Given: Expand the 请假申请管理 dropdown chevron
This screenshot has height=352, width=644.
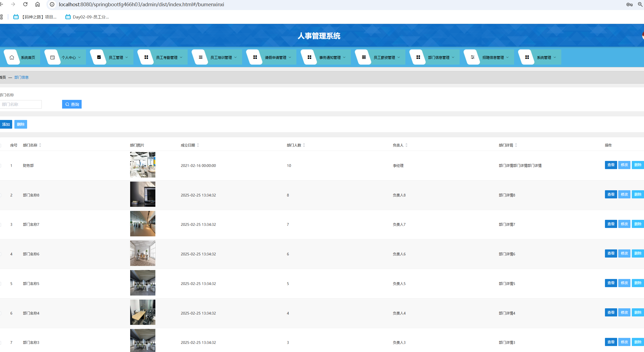Looking at the screenshot, I should click(x=290, y=57).
